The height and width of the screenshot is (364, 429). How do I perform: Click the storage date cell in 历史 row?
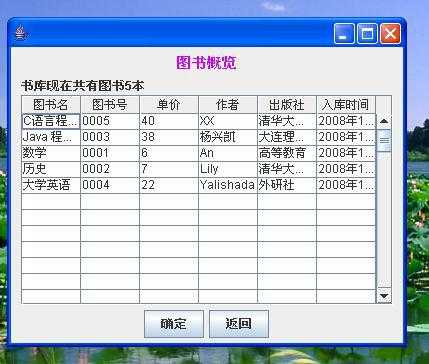(346, 169)
